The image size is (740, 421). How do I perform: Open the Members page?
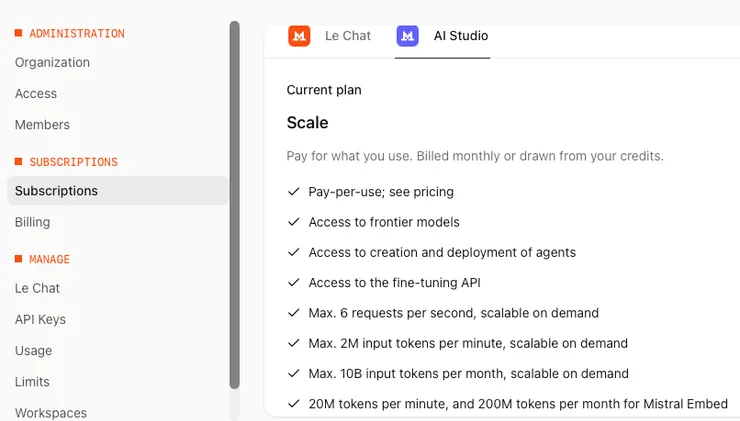point(42,125)
